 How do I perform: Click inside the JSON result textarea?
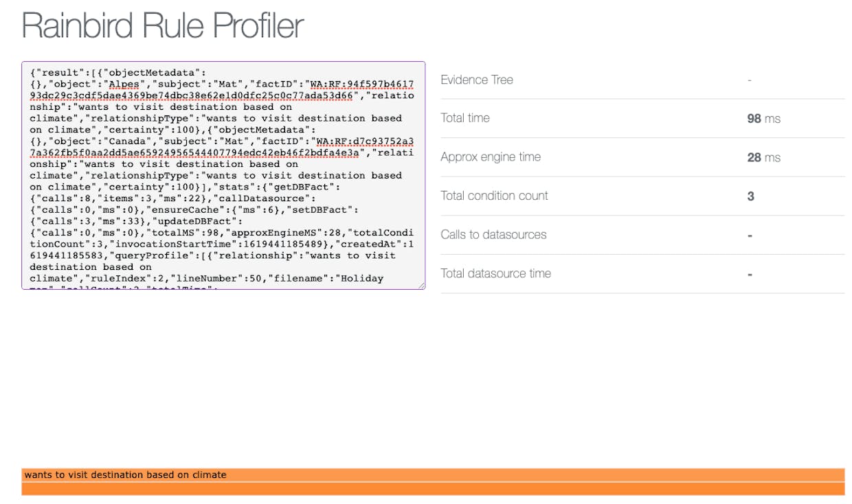(x=223, y=175)
